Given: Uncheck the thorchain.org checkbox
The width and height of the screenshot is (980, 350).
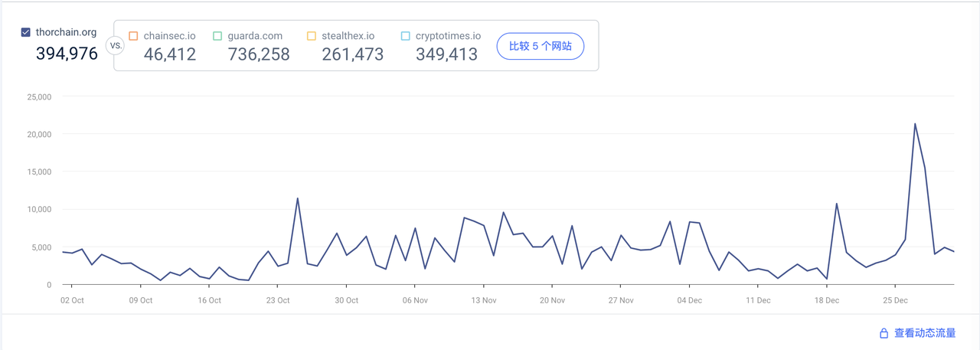Looking at the screenshot, I should [26, 32].
